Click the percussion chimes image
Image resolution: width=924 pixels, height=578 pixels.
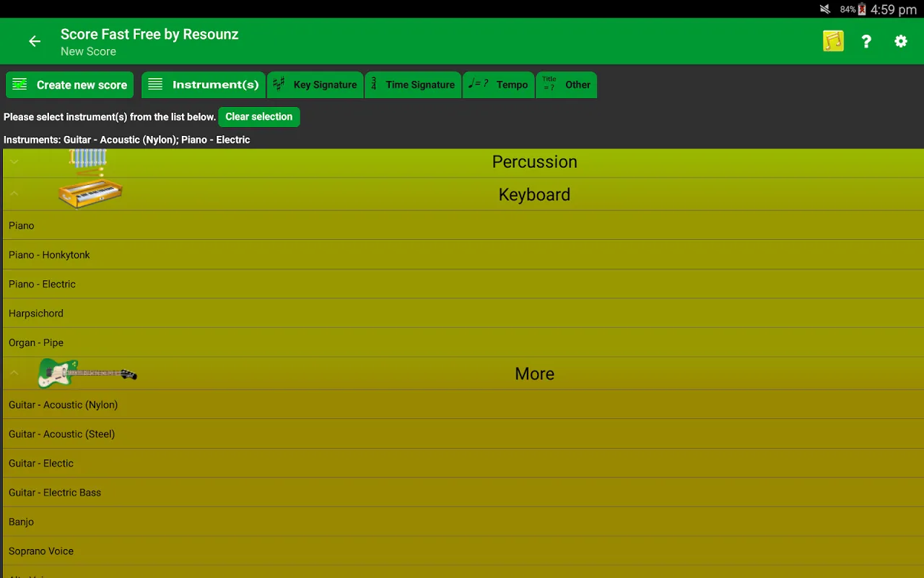click(89, 162)
